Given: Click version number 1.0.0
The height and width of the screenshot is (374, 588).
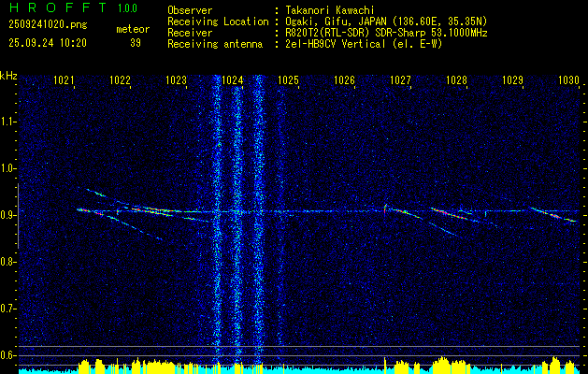Looking at the screenshot, I should tap(127, 8).
